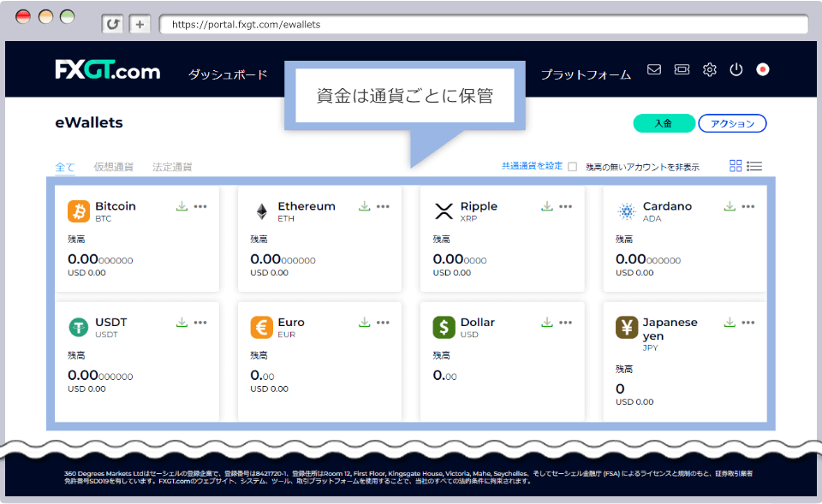Open the Ripple wallet three-dot menu
The image size is (822, 504).
point(566,206)
